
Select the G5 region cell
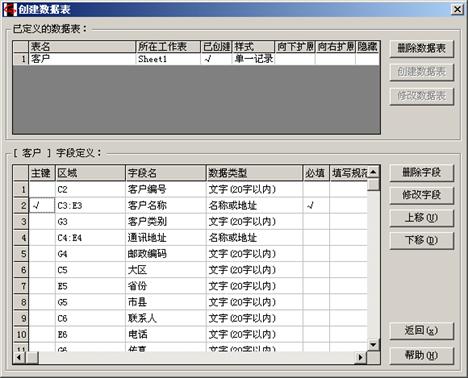click(x=90, y=302)
